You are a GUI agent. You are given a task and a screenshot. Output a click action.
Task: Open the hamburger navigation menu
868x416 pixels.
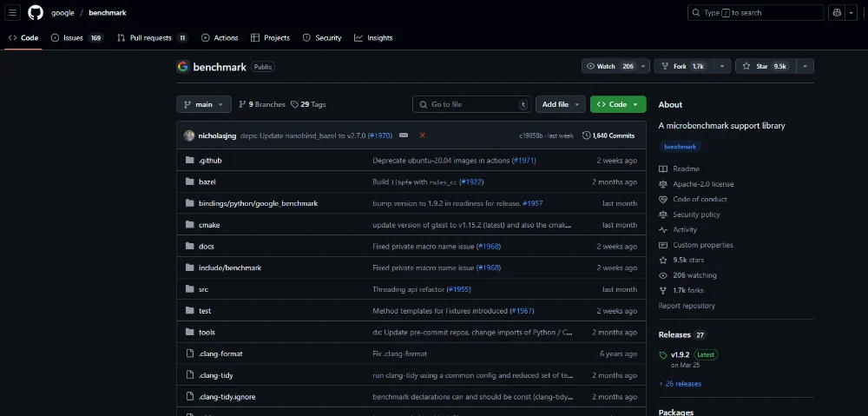[12, 13]
